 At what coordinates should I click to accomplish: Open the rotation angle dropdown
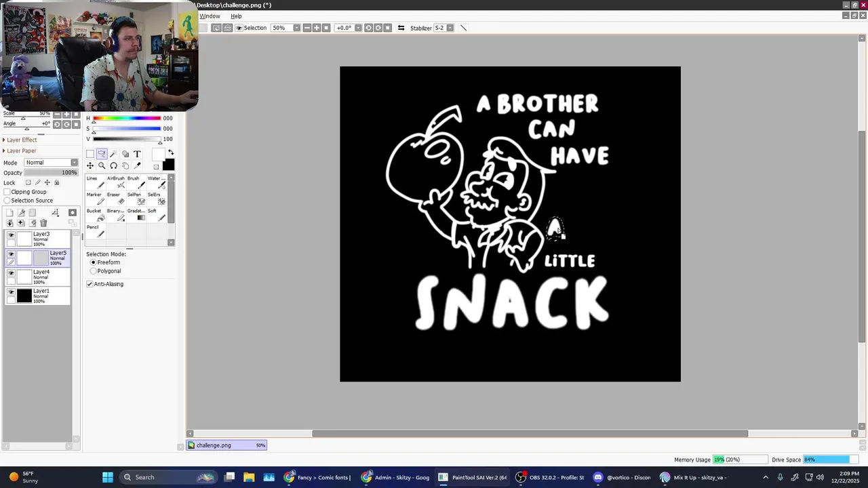[x=358, y=28]
